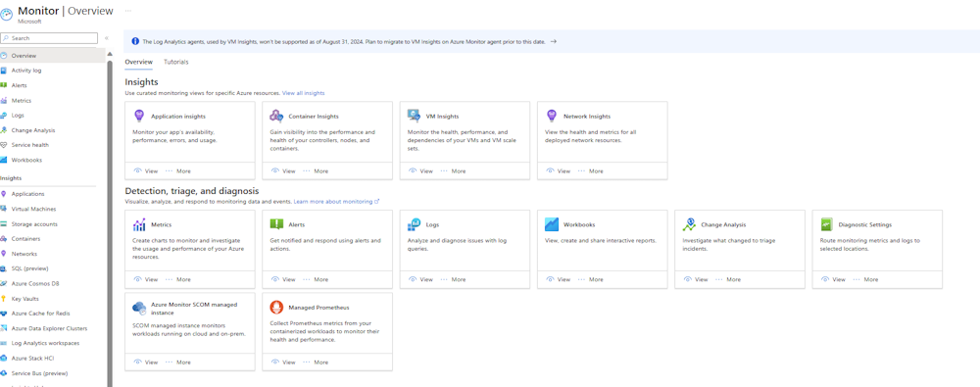Image resolution: width=980 pixels, height=387 pixels.
Task: Open More on Metrics card
Action: pos(178,279)
